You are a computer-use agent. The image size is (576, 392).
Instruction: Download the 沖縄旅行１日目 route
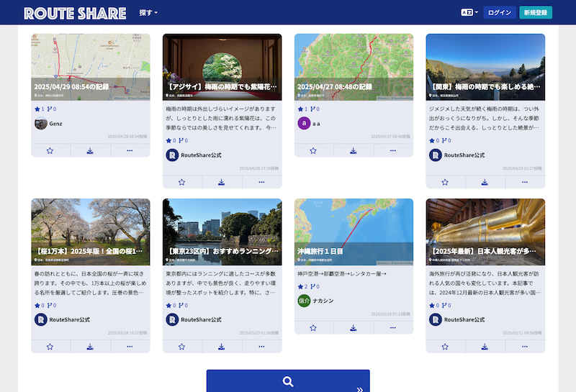tap(354, 328)
